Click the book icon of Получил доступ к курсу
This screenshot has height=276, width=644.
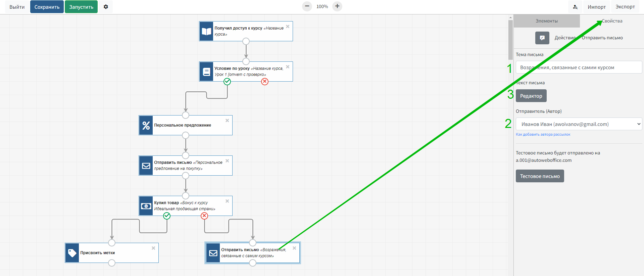[206, 31]
